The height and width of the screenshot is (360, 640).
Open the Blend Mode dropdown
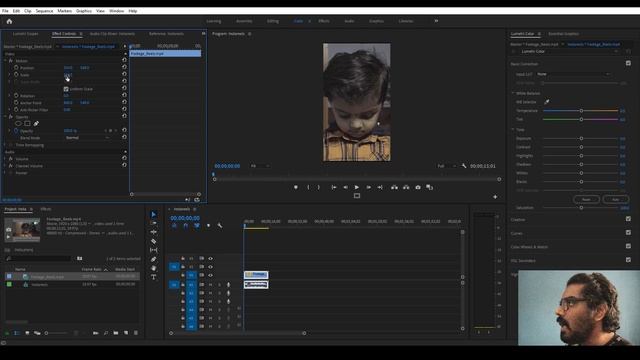tap(87, 138)
